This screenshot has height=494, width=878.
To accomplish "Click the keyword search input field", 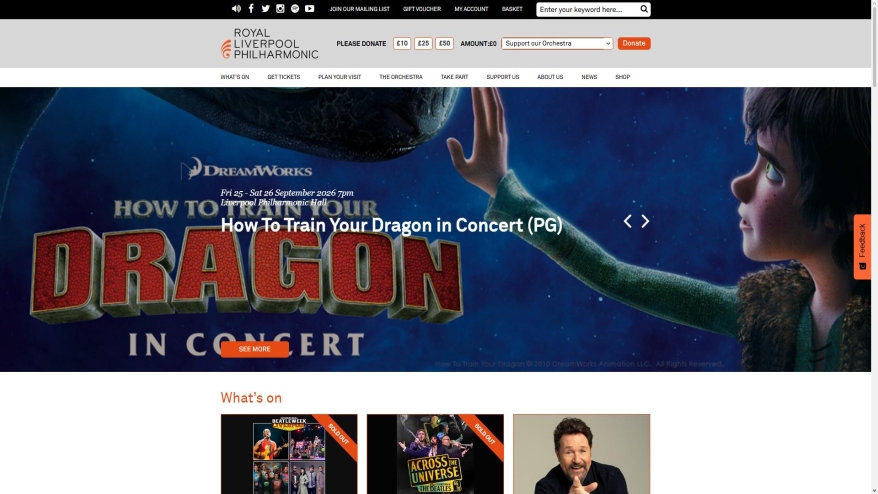I will [x=587, y=10].
